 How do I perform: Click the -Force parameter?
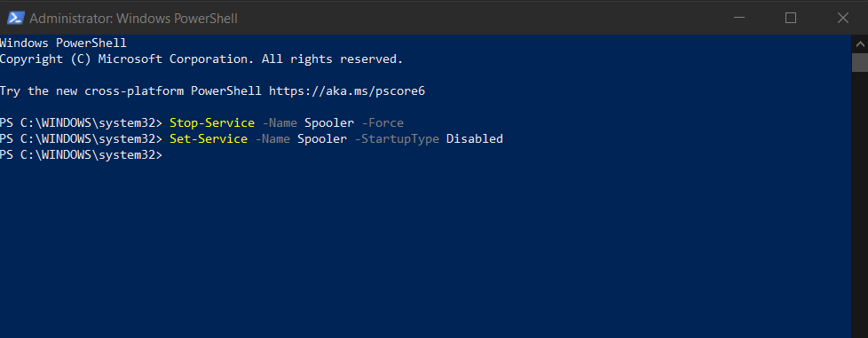383,122
